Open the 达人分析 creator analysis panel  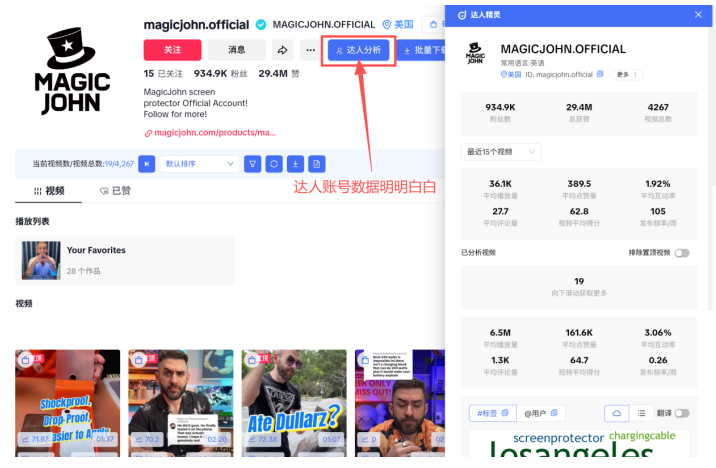point(358,50)
